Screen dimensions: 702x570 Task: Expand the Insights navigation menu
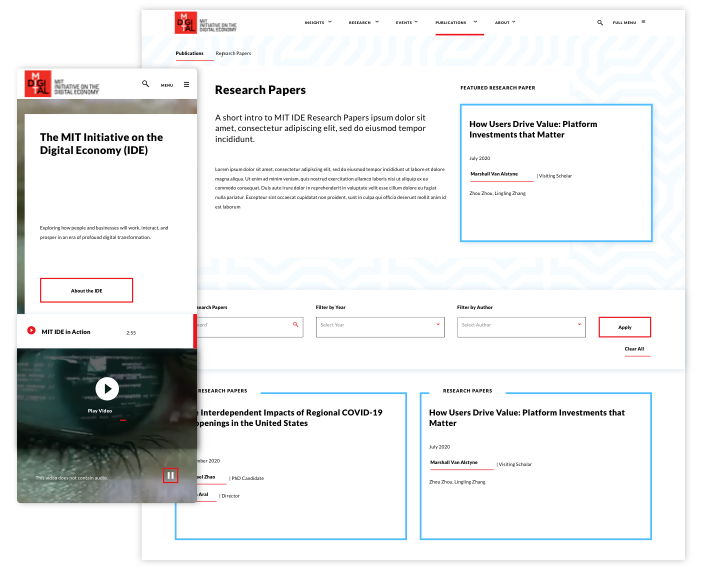[x=318, y=22]
